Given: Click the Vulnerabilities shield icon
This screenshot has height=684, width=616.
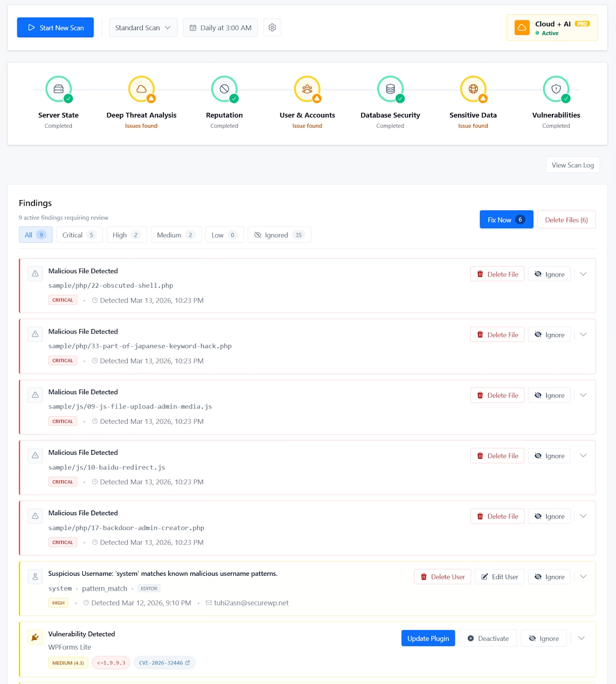Looking at the screenshot, I should [x=556, y=89].
